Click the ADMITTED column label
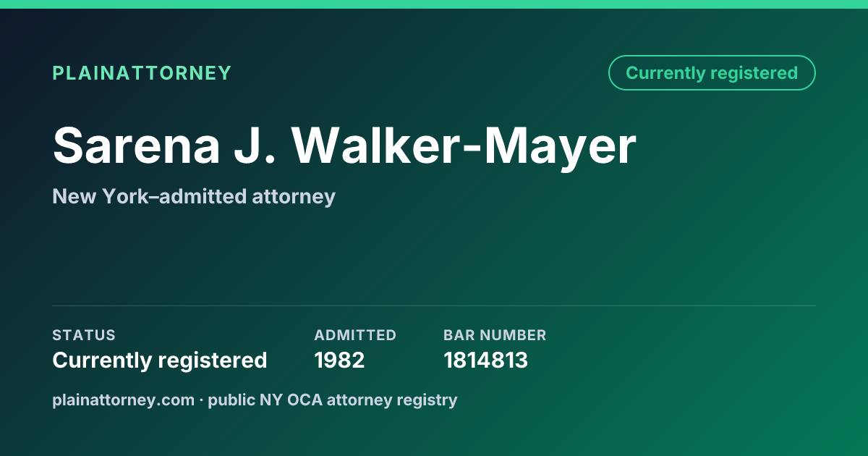The height and width of the screenshot is (456, 868). coord(355,335)
